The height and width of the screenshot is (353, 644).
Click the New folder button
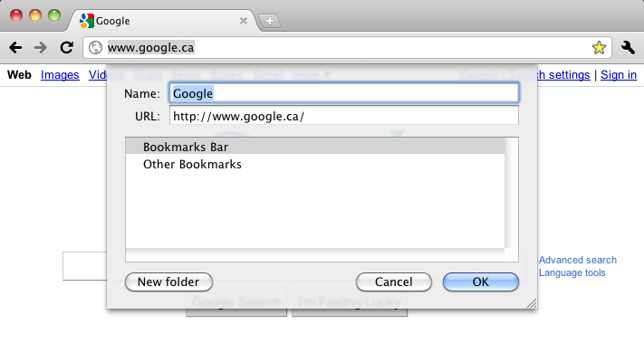[168, 282]
